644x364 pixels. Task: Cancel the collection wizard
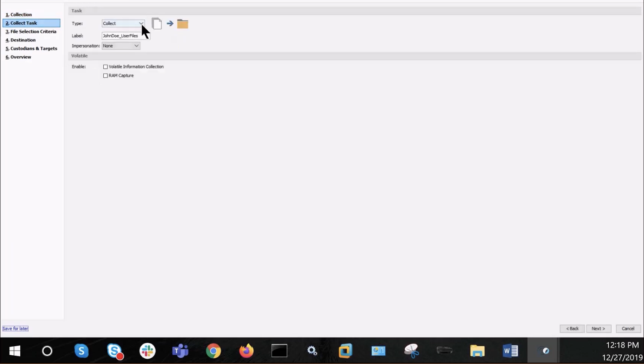click(x=628, y=328)
